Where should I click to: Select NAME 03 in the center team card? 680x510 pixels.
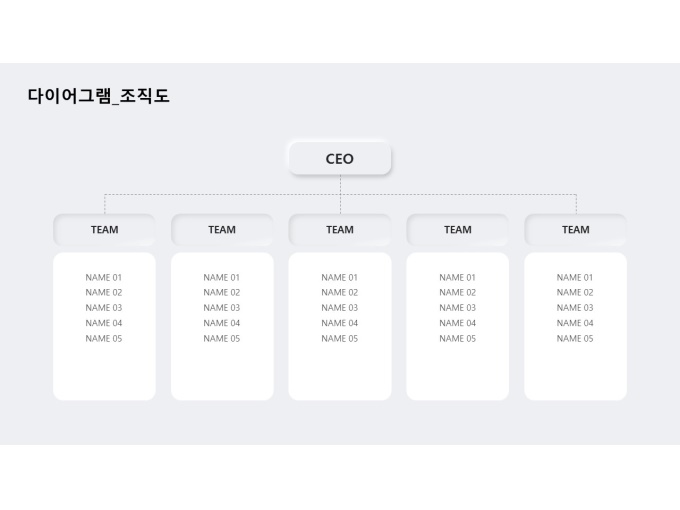340,308
